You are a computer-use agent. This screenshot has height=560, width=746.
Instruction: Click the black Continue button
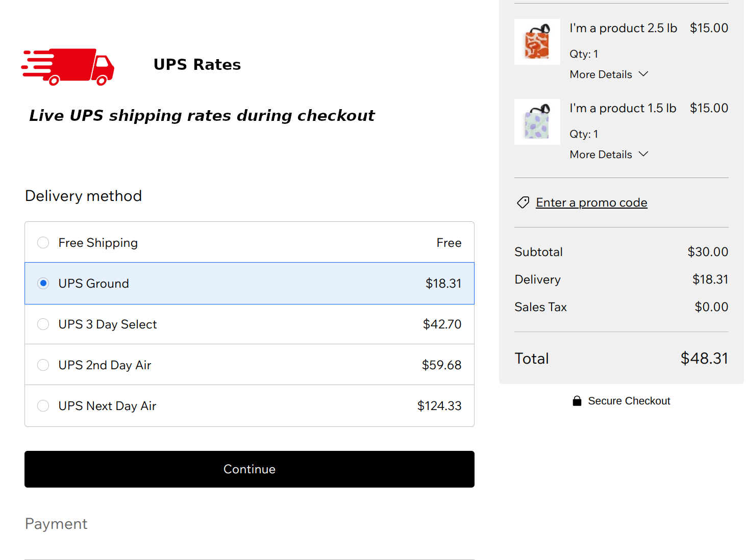(250, 469)
